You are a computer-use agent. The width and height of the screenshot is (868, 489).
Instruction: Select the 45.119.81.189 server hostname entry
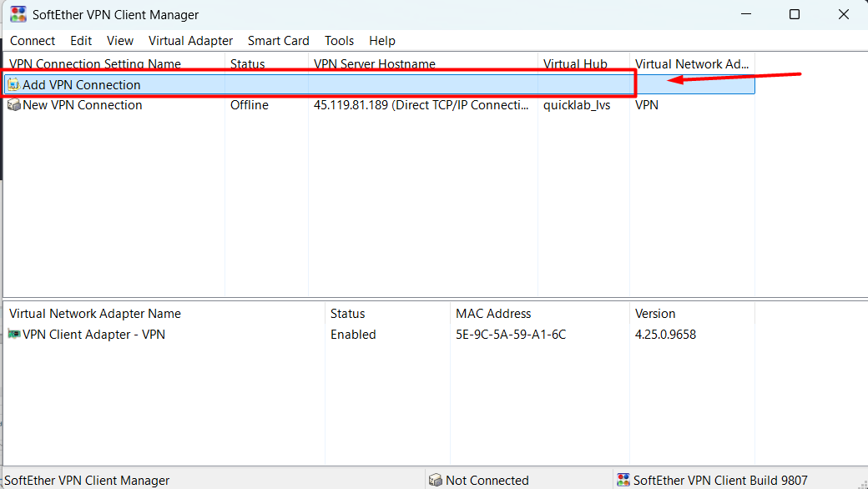(x=421, y=105)
